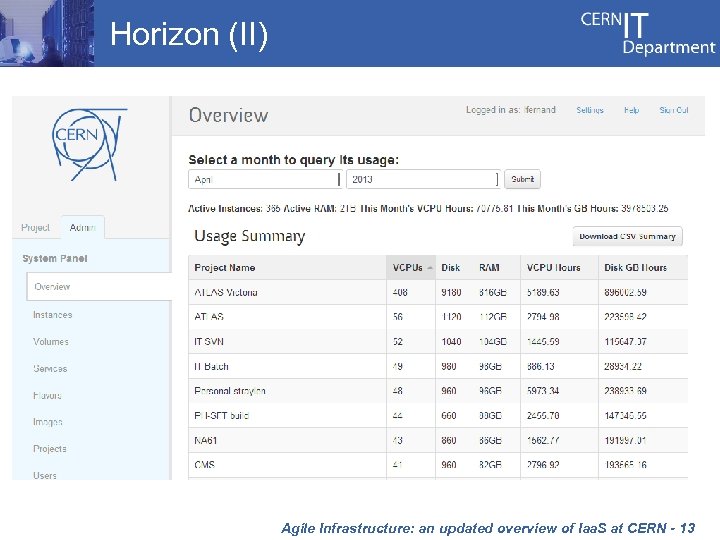
Task: Open the Help link
Action: (631, 110)
